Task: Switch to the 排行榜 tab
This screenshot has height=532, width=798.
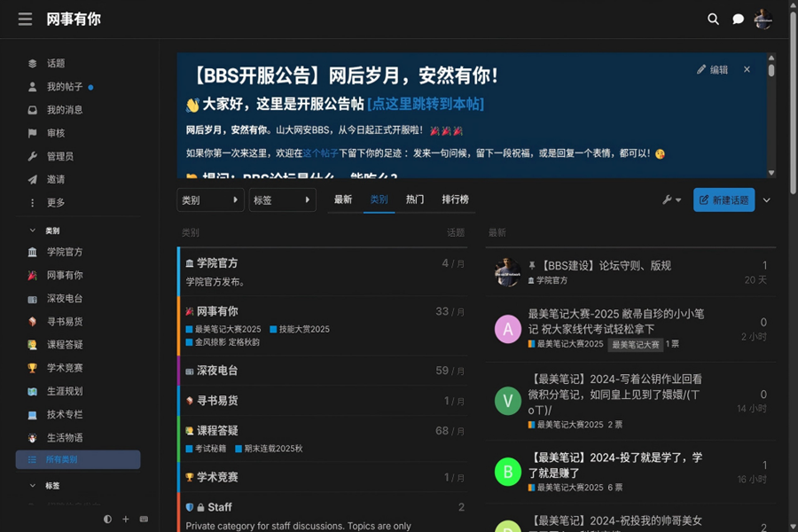Action: (455, 199)
